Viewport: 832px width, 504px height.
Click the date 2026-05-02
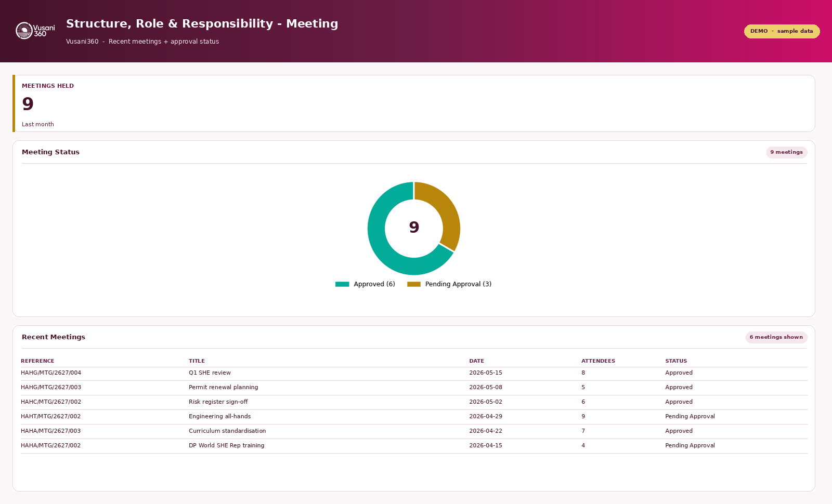486,402
